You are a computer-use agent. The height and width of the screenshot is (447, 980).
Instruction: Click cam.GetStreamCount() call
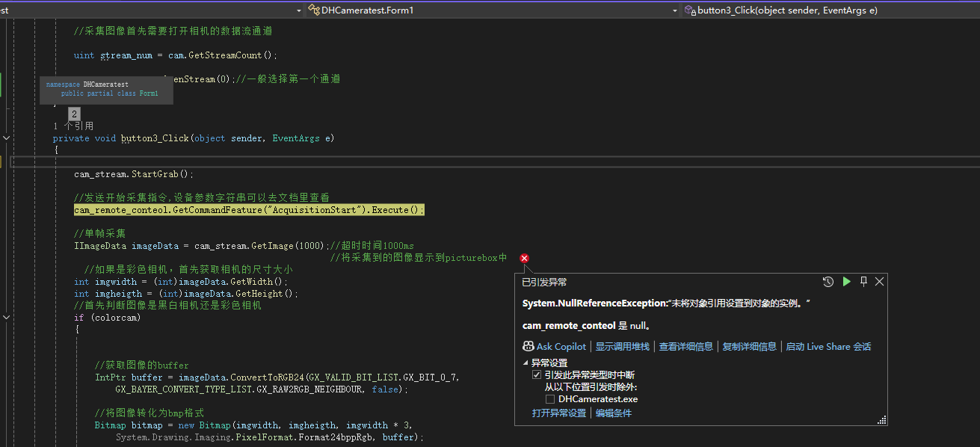(x=222, y=55)
